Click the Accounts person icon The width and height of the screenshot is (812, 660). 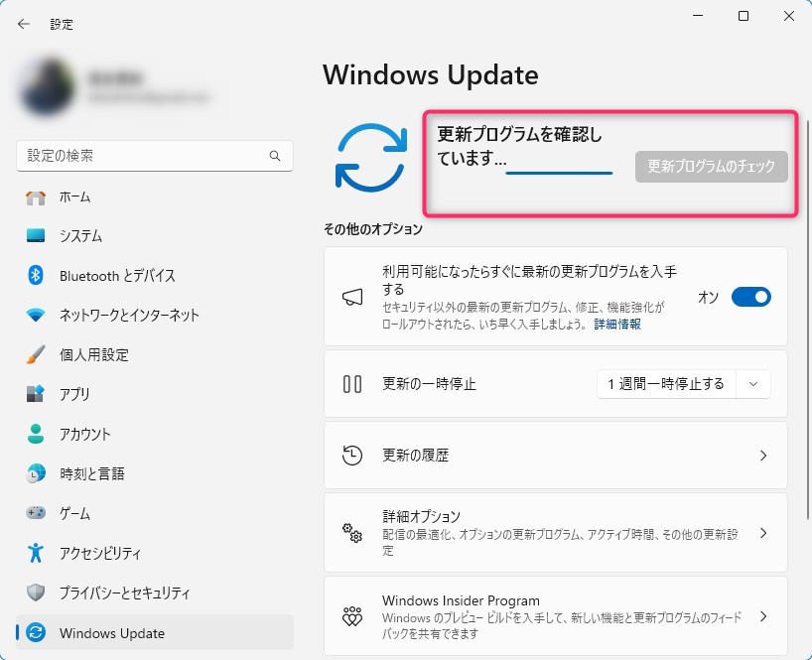[36, 434]
